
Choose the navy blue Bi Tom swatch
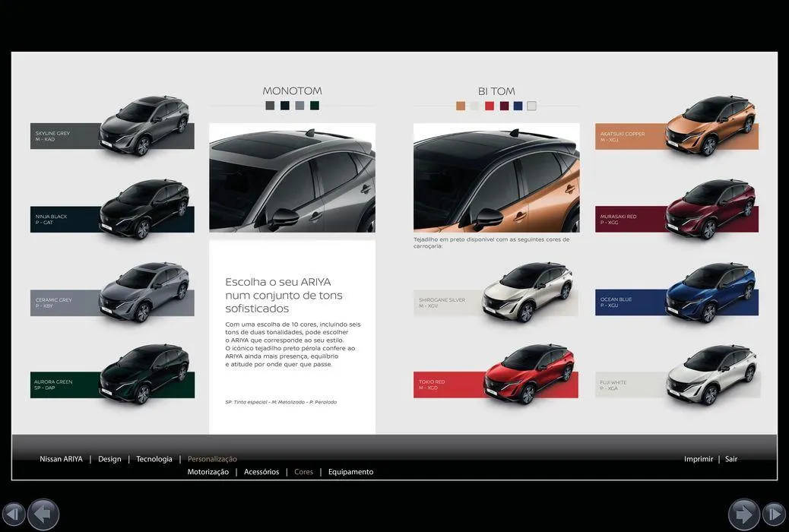point(518,106)
